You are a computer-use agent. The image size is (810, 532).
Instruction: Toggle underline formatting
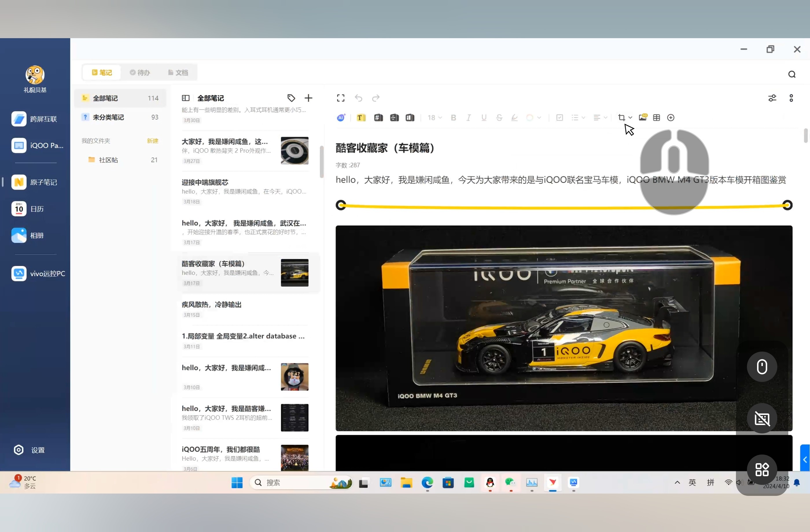point(484,118)
